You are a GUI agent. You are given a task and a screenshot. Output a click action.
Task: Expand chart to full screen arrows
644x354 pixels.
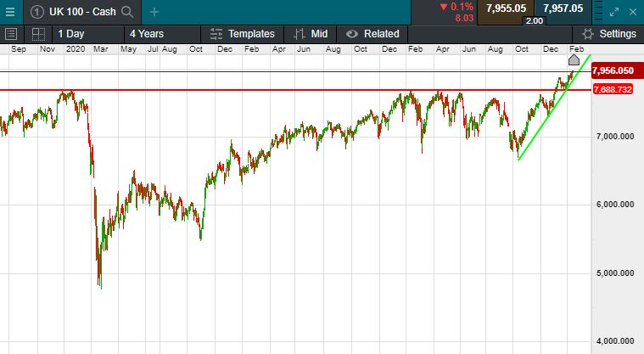614,13
